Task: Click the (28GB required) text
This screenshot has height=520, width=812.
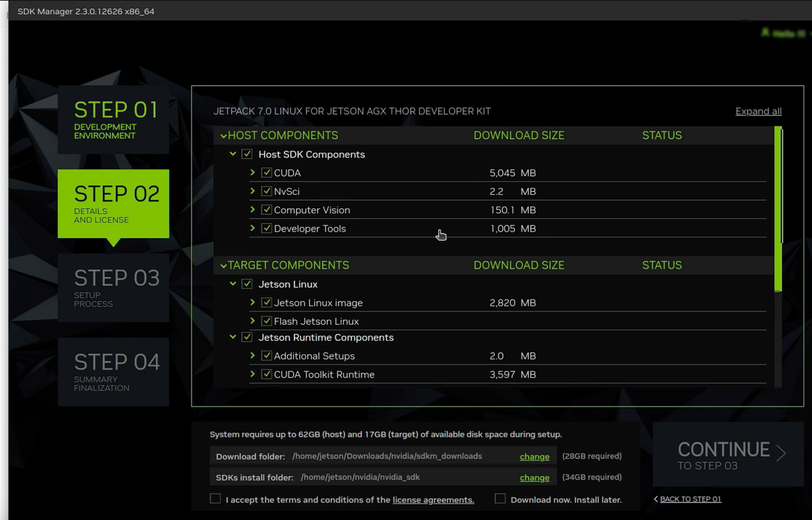Action: [x=592, y=456]
